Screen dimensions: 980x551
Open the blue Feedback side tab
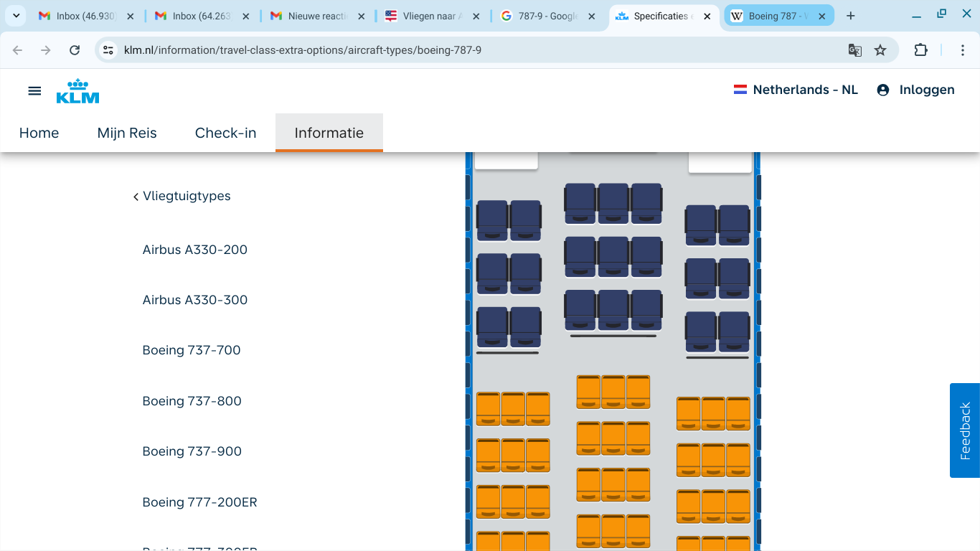964,430
